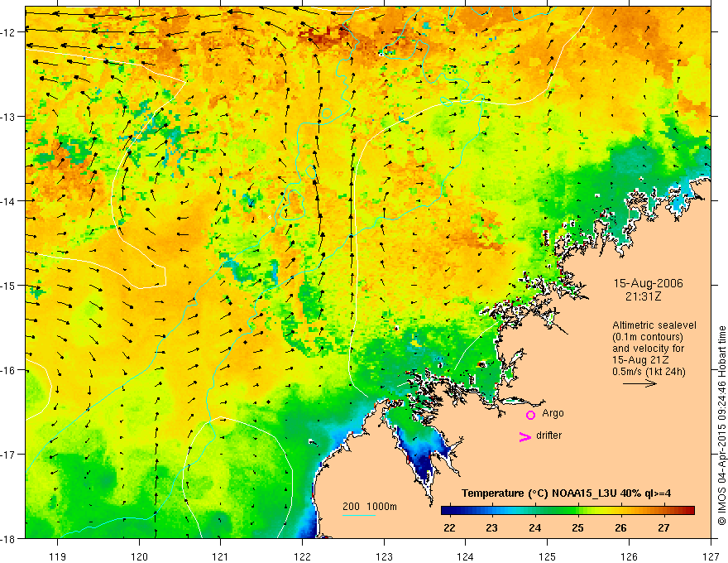The image size is (728, 563).
Task: Click the magenta Argo circle marker in legend
Action: point(530,415)
